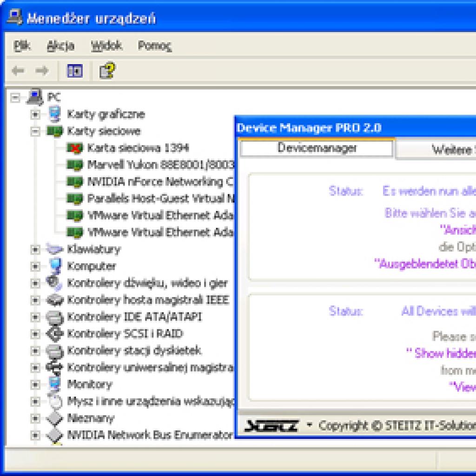
Task: Click the Forward arrow in the toolbar
Action: [41, 71]
